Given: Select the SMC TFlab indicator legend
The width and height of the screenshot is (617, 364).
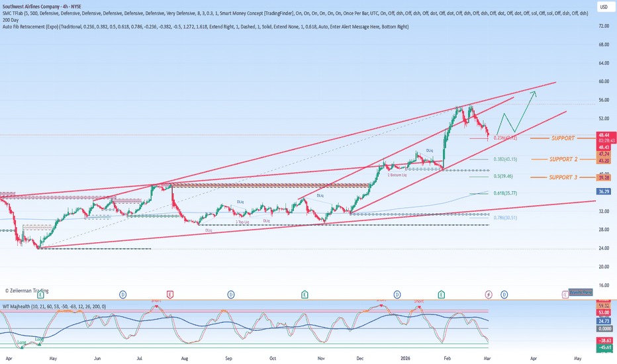Looking at the screenshot, I should (295, 13).
